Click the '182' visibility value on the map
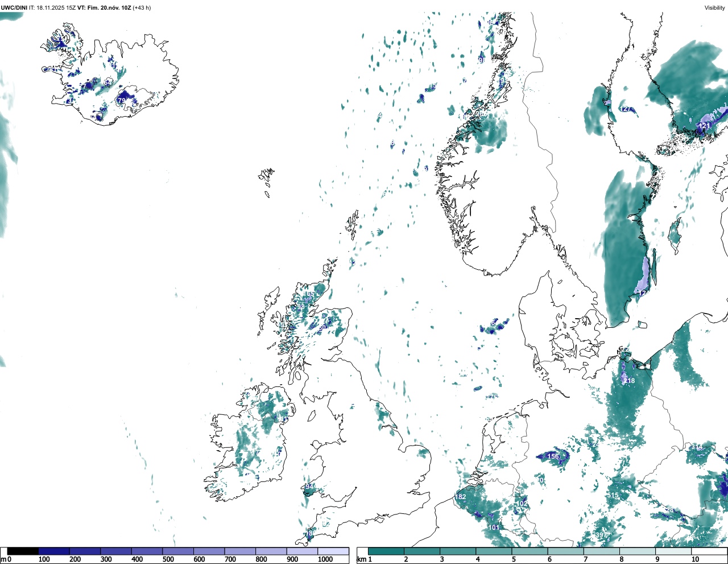 click(x=461, y=497)
